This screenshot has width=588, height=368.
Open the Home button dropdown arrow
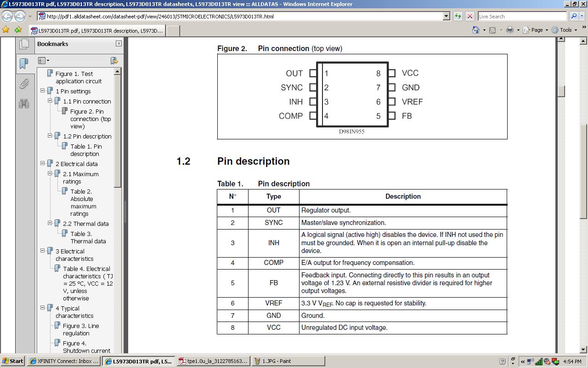[x=484, y=30]
